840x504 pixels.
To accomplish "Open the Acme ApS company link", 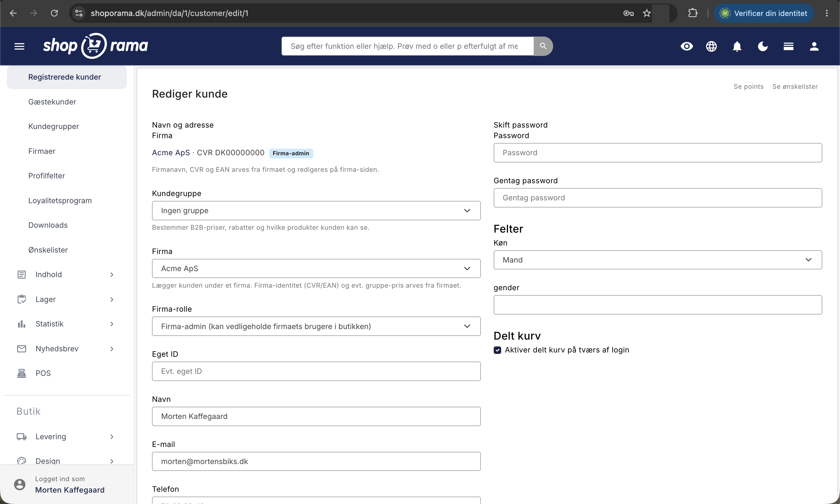I will (171, 153).
